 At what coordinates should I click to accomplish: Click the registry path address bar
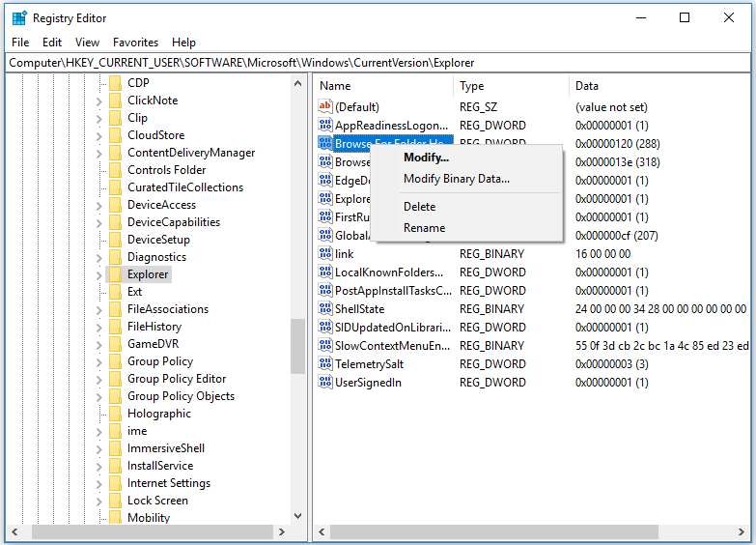coord(378,63)
